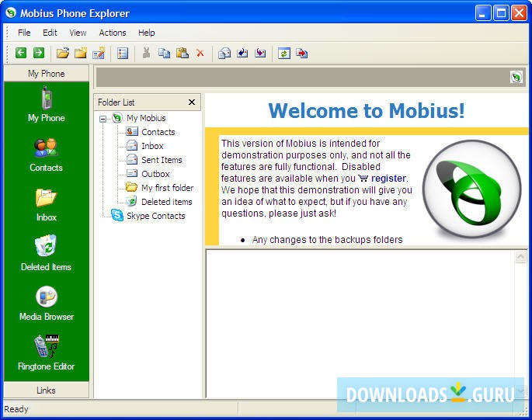Follow the register link in welcome text
Screen dimensions: 532x420
[x=388, y=178]
